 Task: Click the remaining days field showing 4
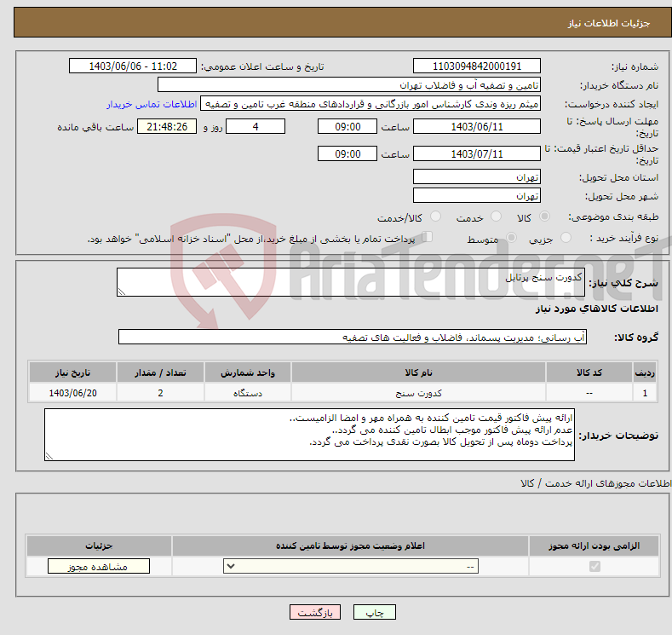256,126
